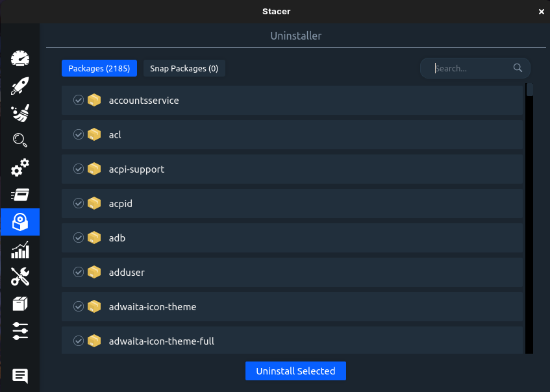Open APT Repository Manager box icon
550x392 pixels.
click(x=20, y=304)
